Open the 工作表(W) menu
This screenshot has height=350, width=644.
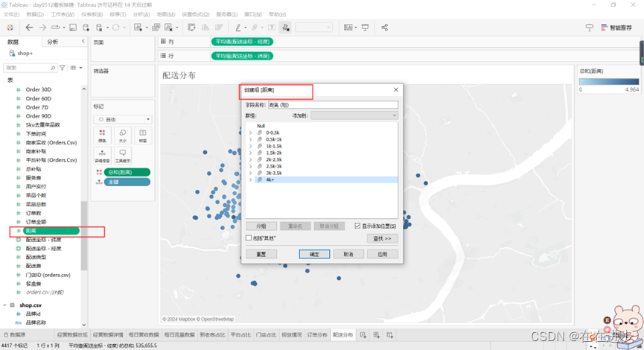click(63, 14)
